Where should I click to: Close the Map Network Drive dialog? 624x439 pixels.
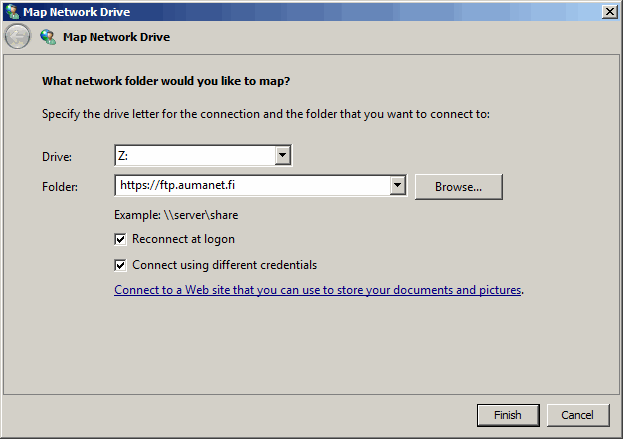click(610, 12)
